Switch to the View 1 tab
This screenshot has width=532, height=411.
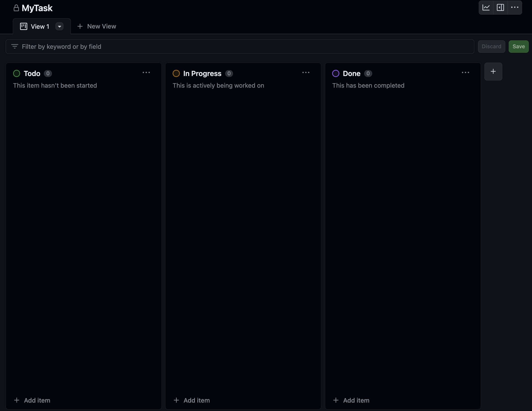click(40, 26)
